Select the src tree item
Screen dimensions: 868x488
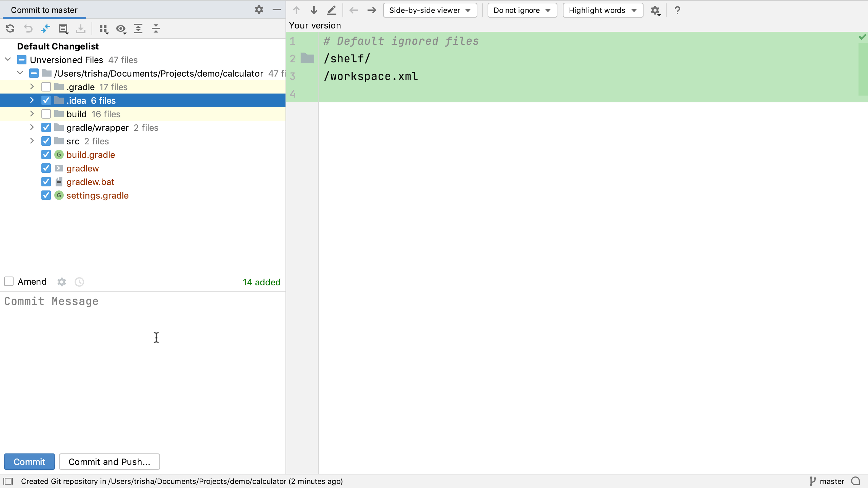click(73, 141)
